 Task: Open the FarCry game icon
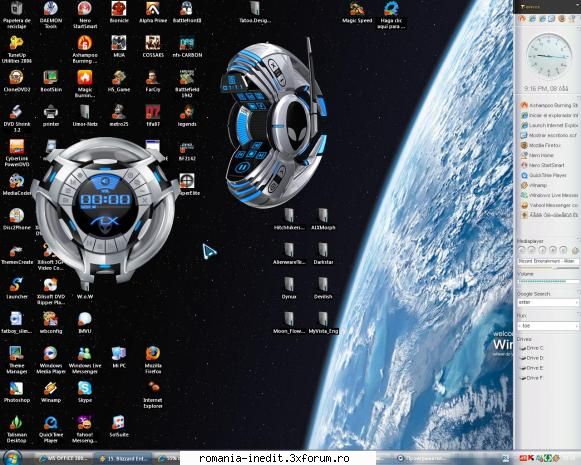(153, 81)
